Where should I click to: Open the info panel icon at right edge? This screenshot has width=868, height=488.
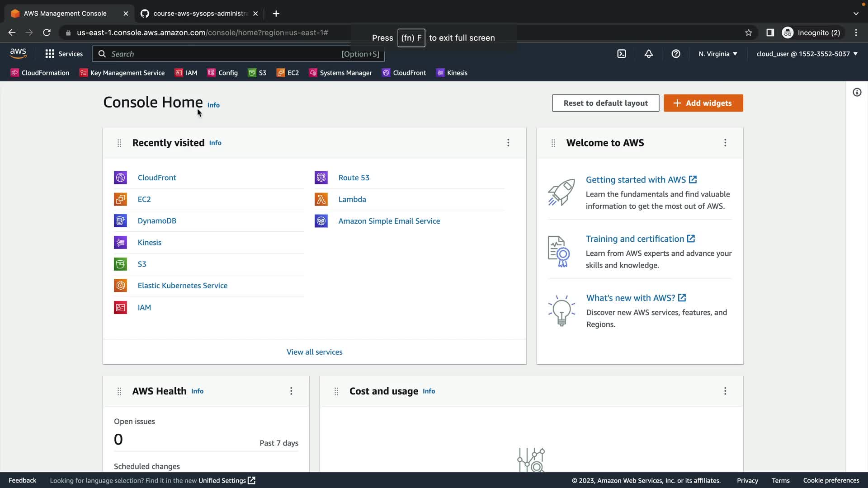[x=857, y=93]
